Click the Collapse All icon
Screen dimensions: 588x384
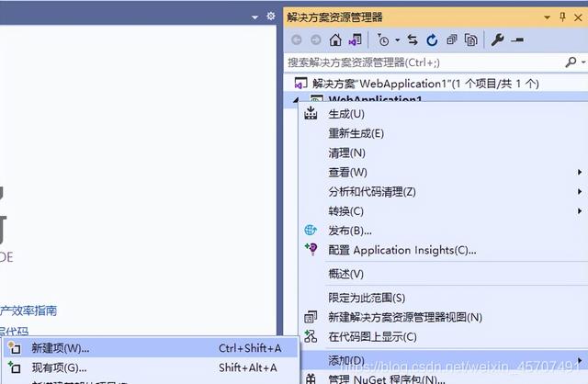(x=452, y=40)
